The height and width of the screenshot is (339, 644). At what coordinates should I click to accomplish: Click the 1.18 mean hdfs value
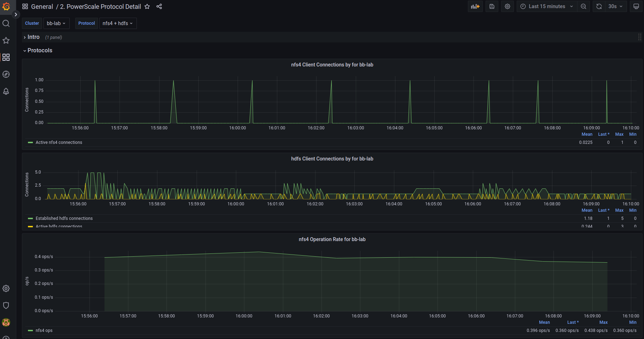(588, 218)
